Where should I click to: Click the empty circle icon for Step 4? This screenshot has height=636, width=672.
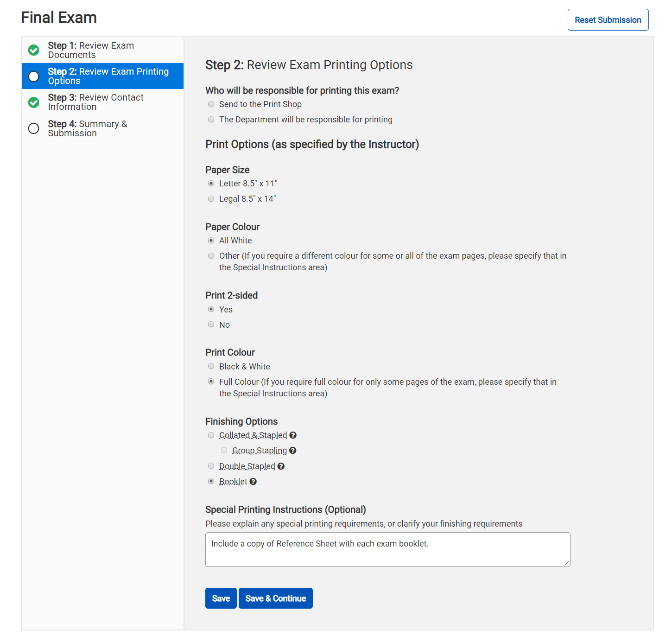pyautogui.click(x=34, y=128)
